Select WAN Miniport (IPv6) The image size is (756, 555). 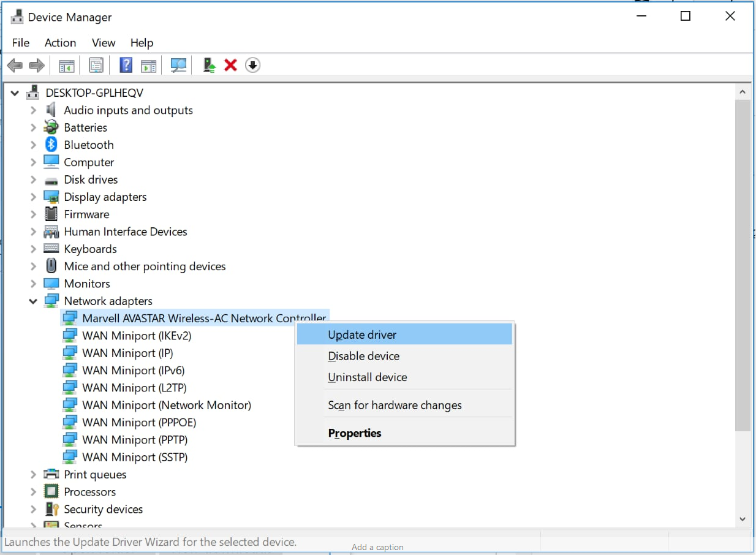pos(133,370)
